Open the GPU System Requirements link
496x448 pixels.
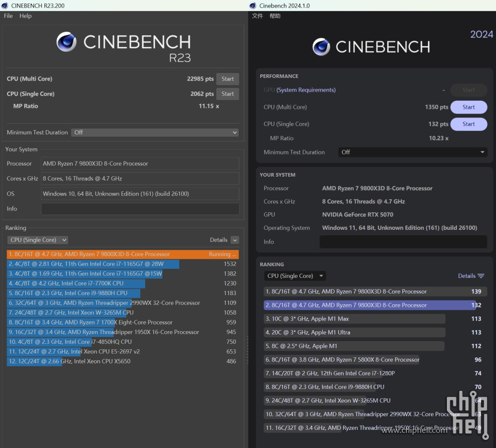[x=306, y=90]
